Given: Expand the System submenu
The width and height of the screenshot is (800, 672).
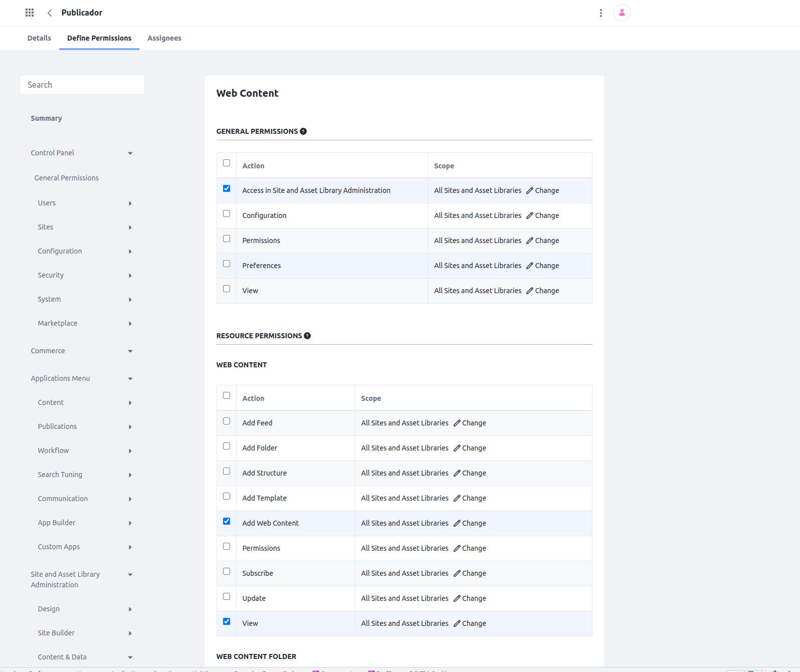Looking at the screenshot, I should (x=130, y=300).
